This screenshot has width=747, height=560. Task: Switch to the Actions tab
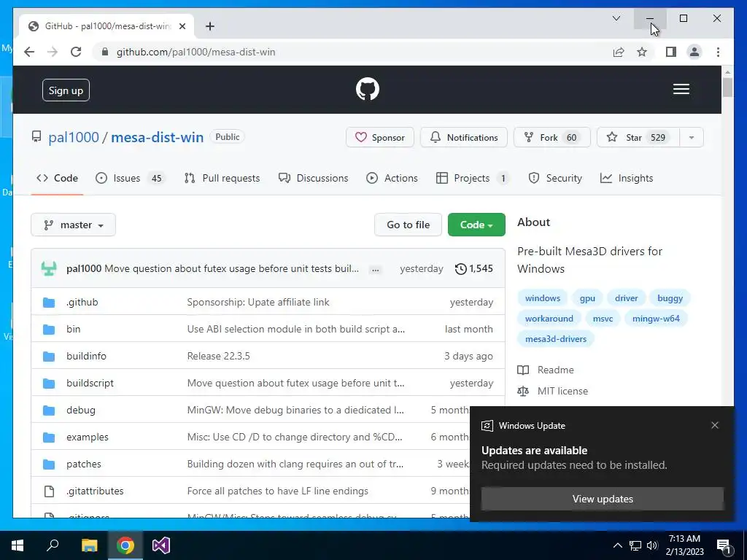coord(392,178)
